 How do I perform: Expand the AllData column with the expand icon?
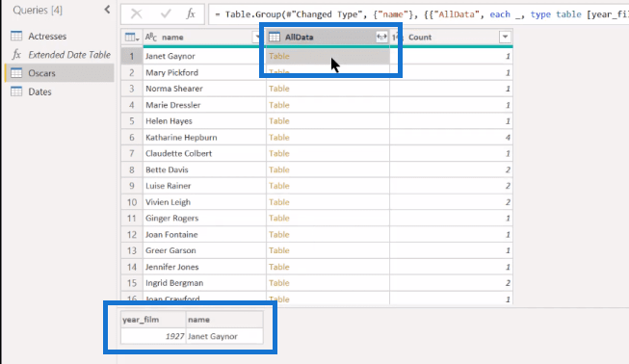coord(381,38)
